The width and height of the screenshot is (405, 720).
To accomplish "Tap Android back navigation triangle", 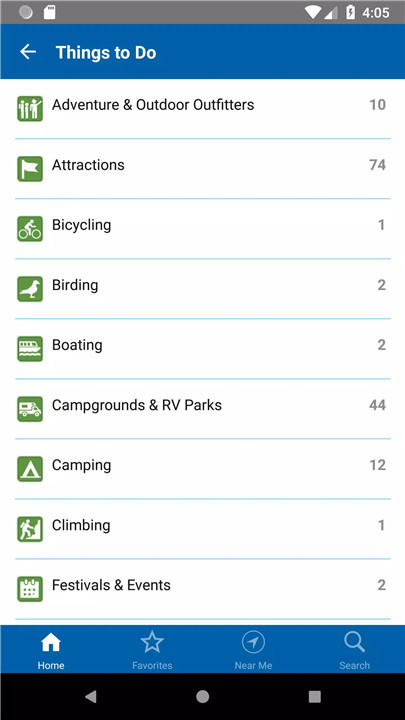I will click(91, 697).
